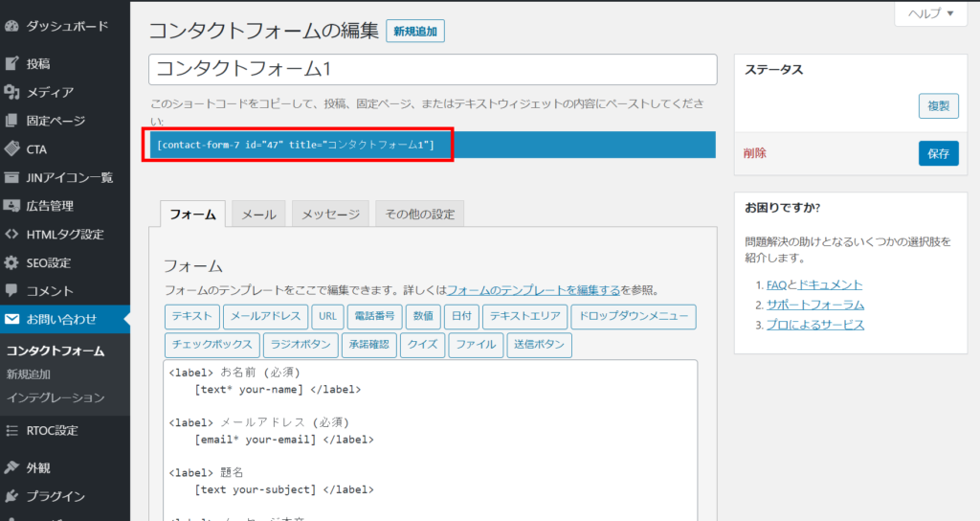The width and height of the screenshot is (980, 521).
Task: Click the 新規追加 button beside page title
Action: (x=415, y=32)
